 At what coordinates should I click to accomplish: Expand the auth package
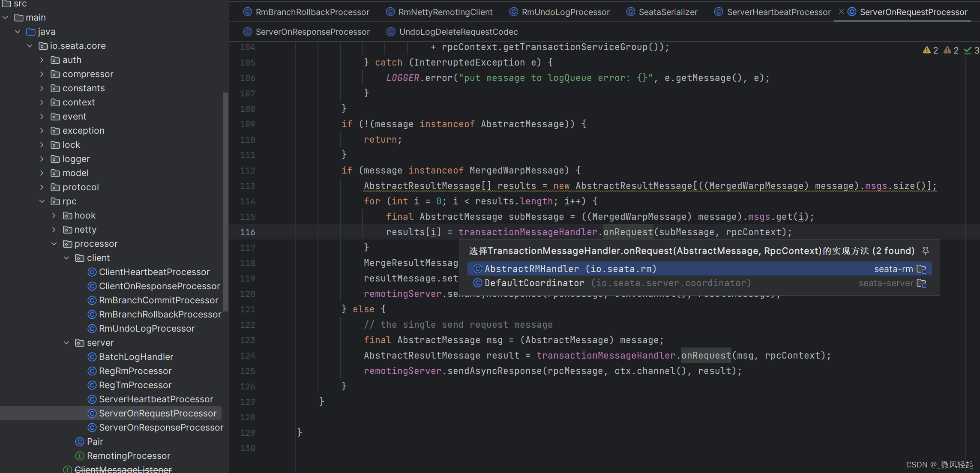tap(42, 60)
